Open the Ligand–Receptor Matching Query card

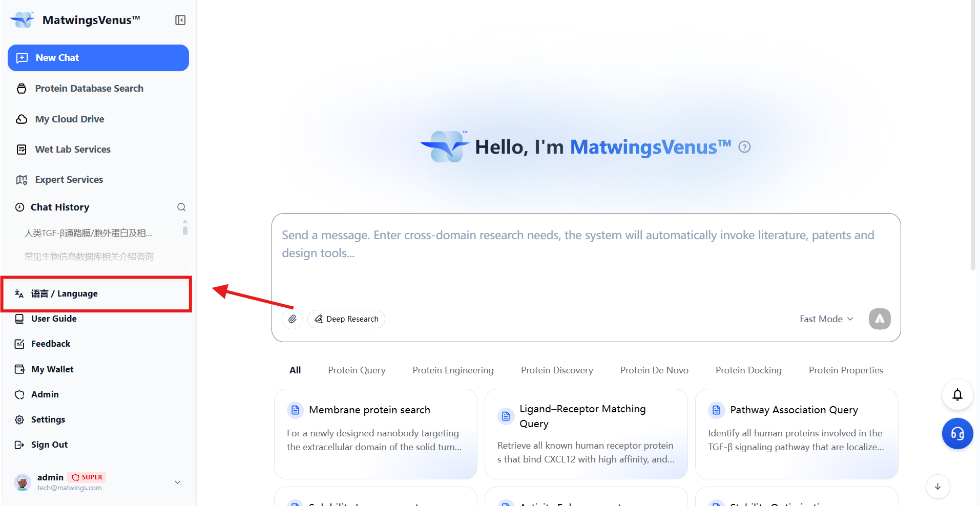(x=586, y=434)
